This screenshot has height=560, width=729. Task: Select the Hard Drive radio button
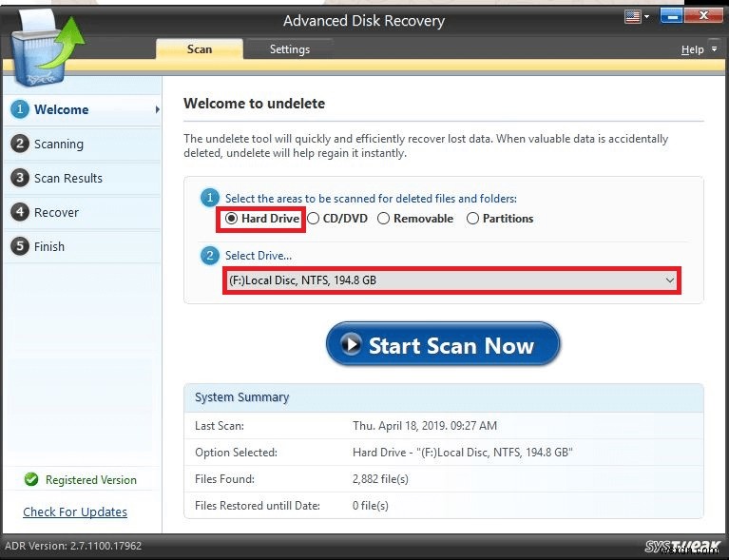231,219
